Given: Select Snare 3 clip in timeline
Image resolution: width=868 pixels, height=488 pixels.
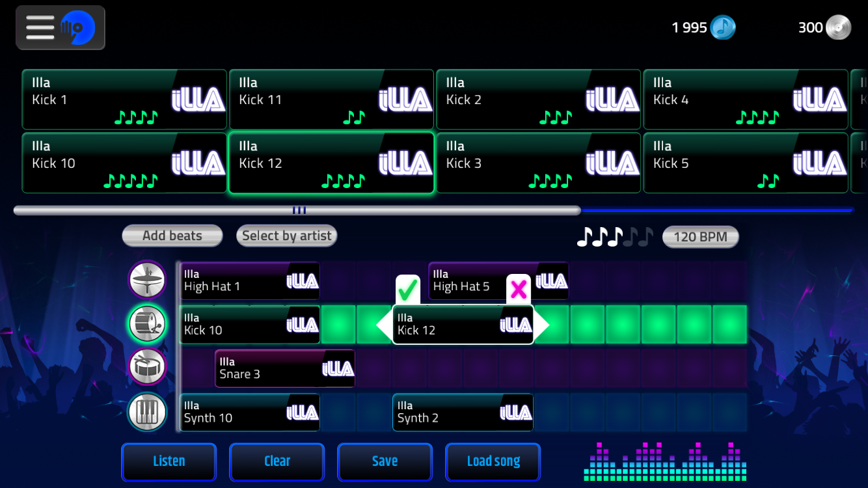Looking at the screenshot, I should 285,368.
